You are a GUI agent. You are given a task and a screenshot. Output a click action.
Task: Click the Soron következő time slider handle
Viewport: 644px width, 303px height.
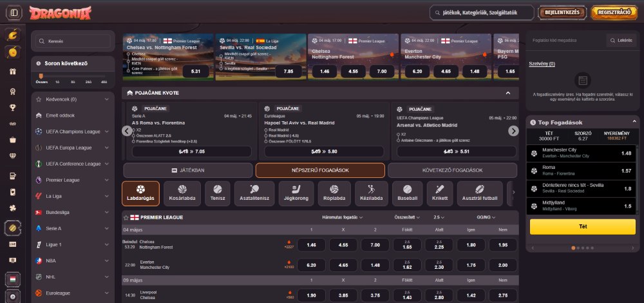41,75
